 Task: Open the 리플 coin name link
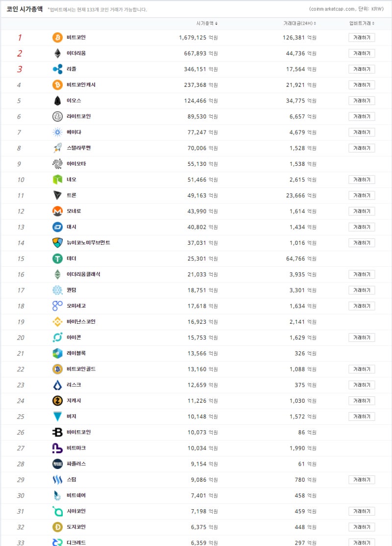coord(71,69)
